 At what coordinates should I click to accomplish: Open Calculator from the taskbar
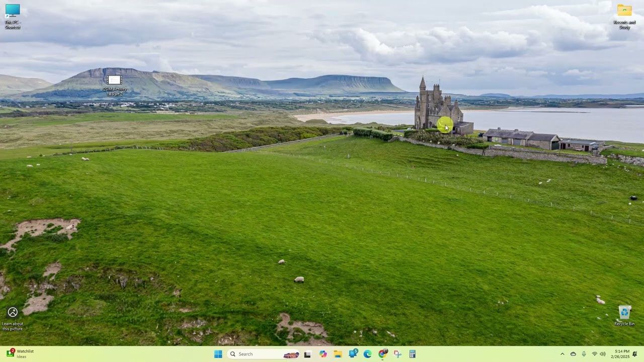tap(413, 354)
